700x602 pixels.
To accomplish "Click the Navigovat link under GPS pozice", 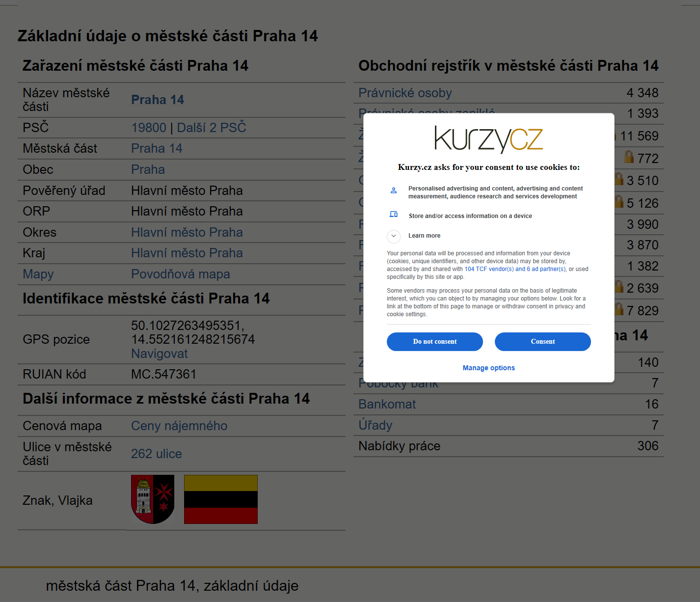I will [160, 354].
